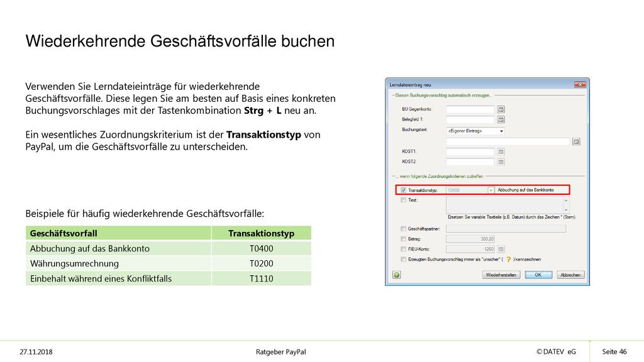The width and height of the screenshot is (644, 362).
Task: Enable the FIBU-Konto checkbox
Action: 403,249
